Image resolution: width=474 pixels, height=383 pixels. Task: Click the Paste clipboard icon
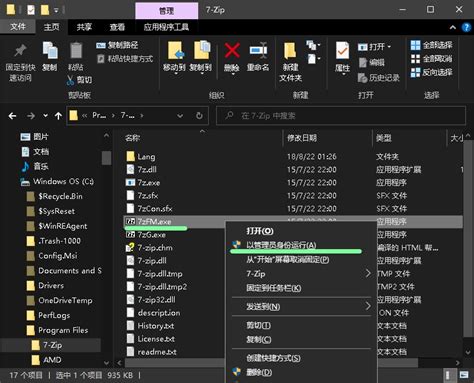tap(76, 51)
